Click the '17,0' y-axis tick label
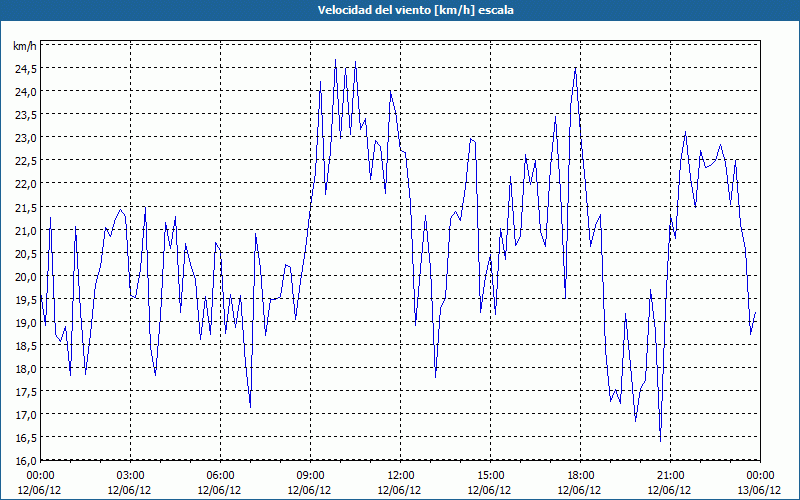This screenshot has width=800, height=500. point(25,415)
